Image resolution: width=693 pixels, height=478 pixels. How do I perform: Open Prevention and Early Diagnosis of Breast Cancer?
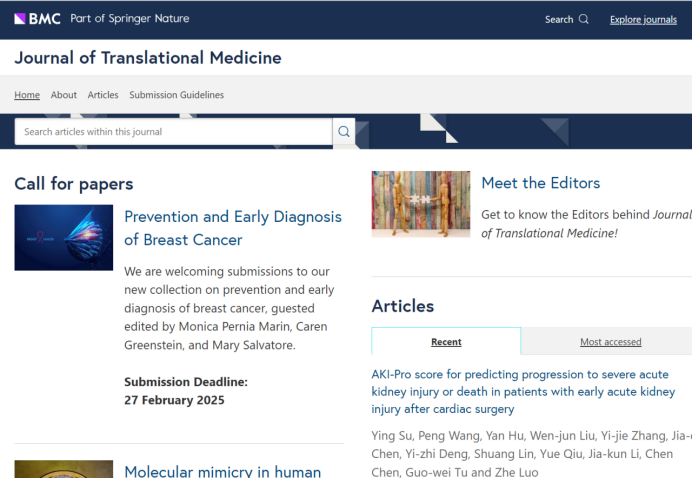point(232,228)
